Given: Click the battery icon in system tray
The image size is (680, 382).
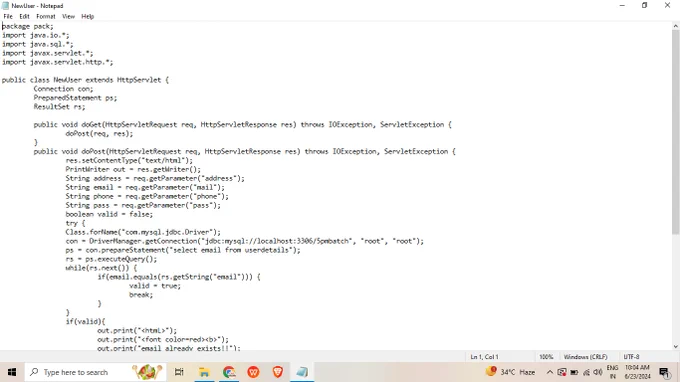Looking at the screenshot, I should pos(574,372).
